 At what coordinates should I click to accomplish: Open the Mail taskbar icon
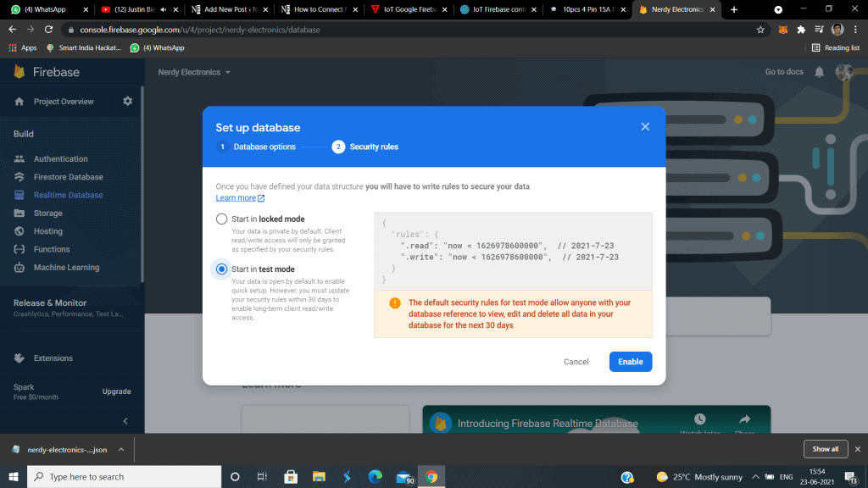pyautogui.click(x=404, y=477)
